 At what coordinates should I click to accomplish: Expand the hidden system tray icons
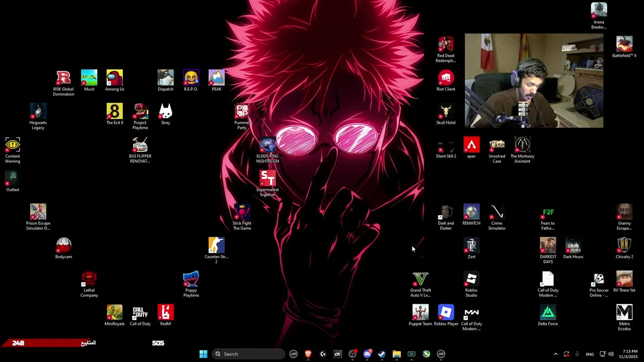coord(555,354)
